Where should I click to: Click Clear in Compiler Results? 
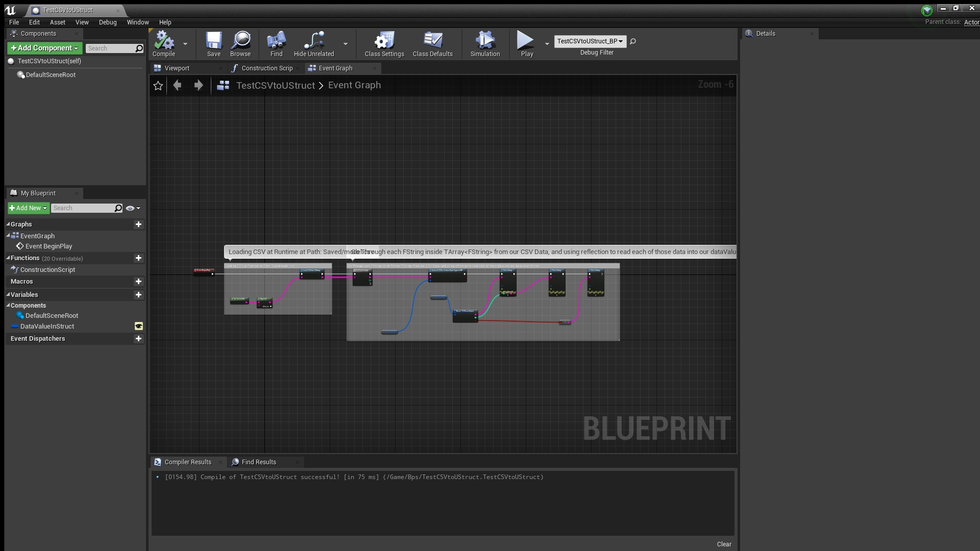724,544
